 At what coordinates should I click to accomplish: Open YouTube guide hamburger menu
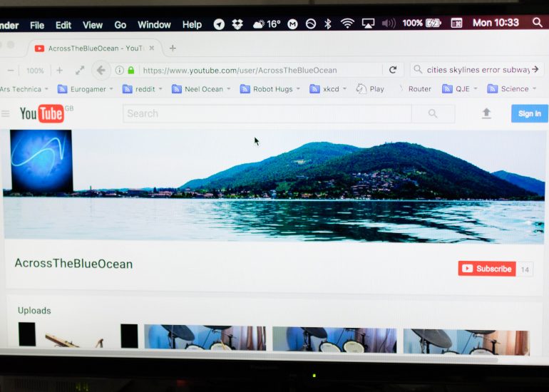pos(5,113)
